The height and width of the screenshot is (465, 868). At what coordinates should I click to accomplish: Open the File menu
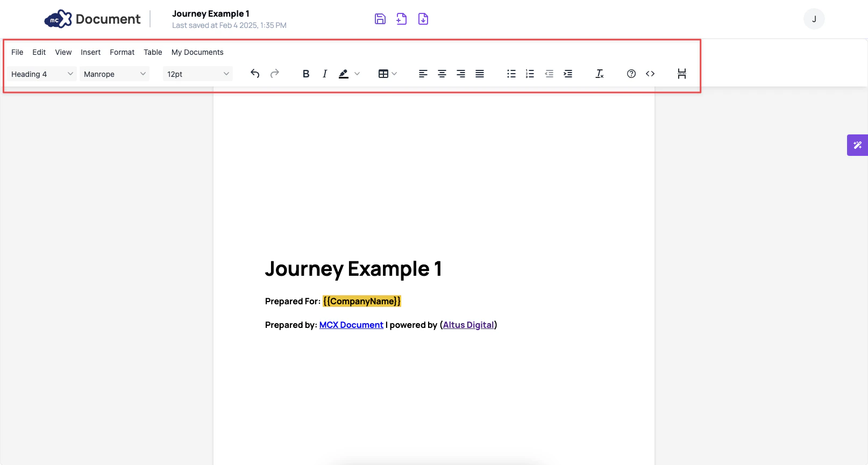17,52
